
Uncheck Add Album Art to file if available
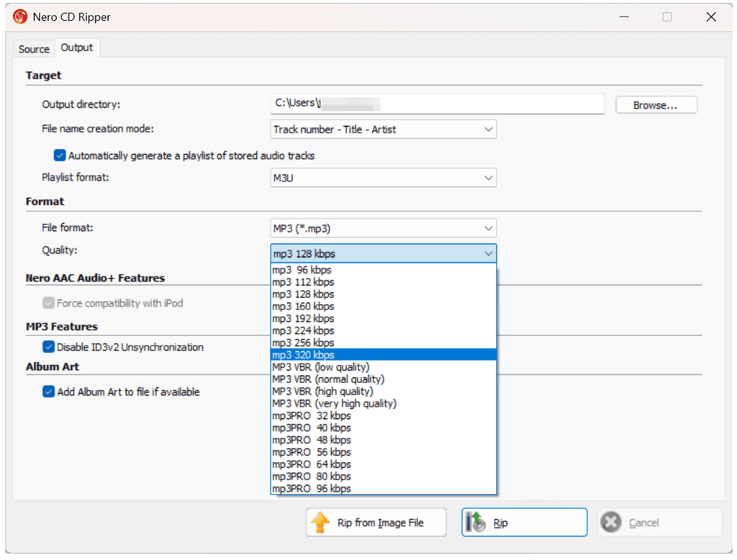pyautogui.click(x=48, y=392)
